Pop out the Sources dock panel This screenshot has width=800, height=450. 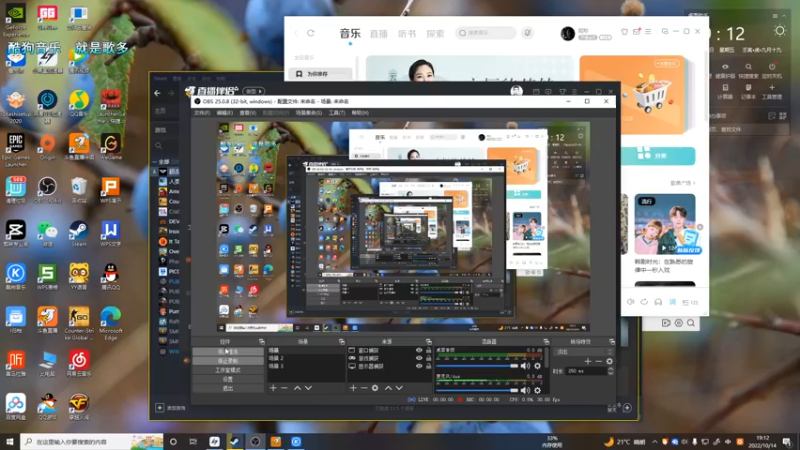pyautogui.click(x=429, y=341)
